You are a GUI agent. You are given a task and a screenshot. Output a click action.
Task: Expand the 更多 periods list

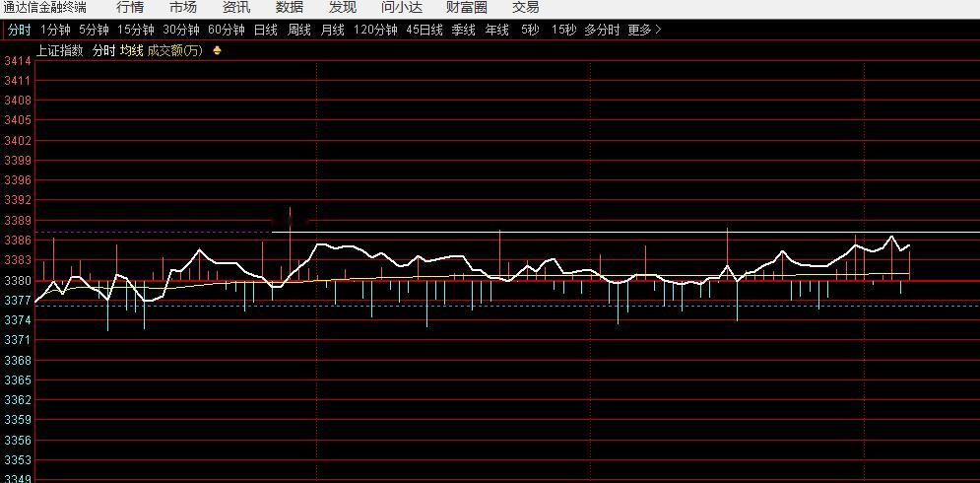tap(644, 30)
